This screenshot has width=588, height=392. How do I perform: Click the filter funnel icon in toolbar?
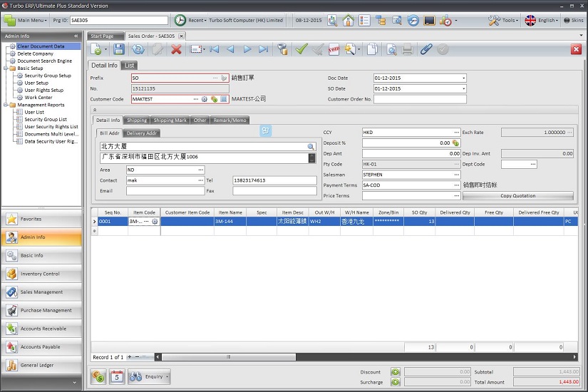coord(282,49)
